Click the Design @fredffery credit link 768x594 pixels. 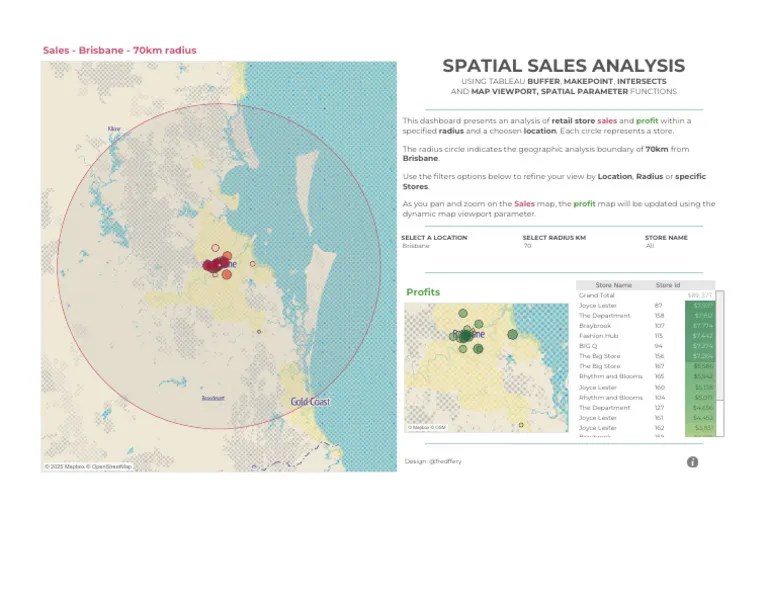coord(433,461)
